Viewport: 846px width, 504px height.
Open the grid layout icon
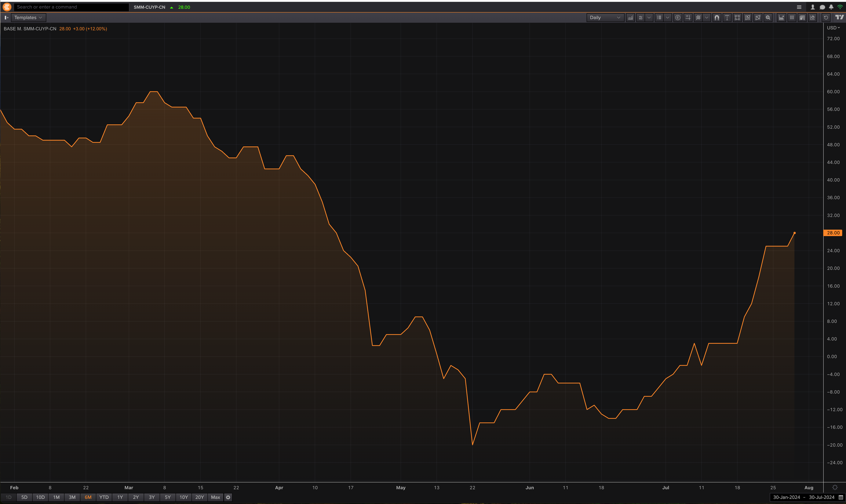[792, 18]
